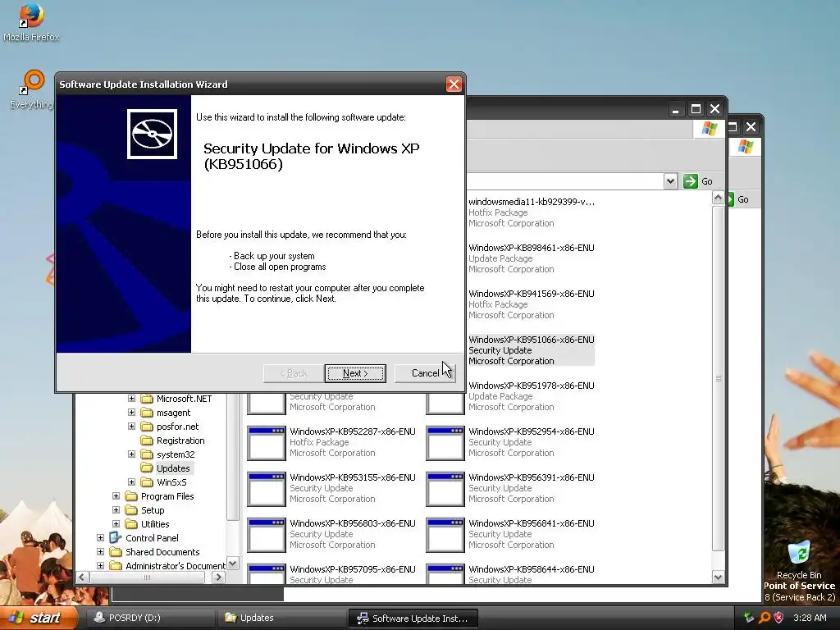Screen dimensions: 840x630
Task: Switch to POSRDY (D:) taskbar window
Action: point(150,618)
